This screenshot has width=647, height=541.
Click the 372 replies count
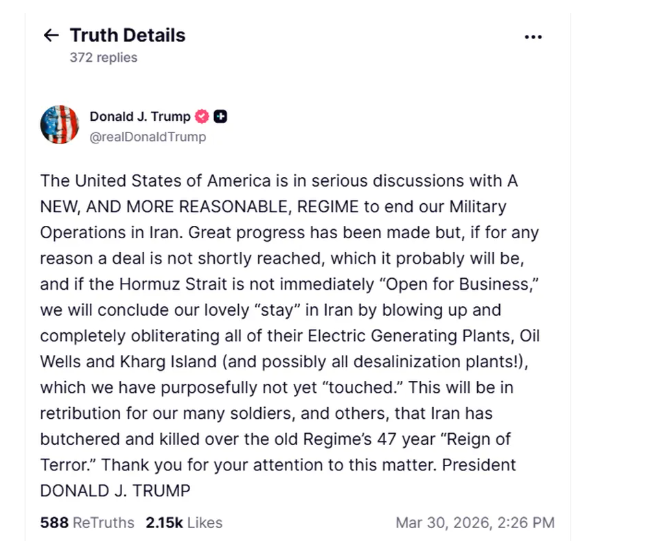(x=103, y=58)
